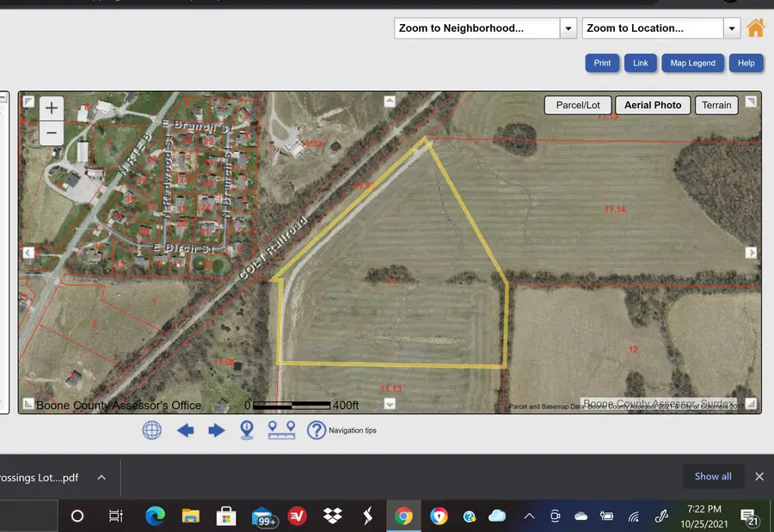Click the question mark Navigation tips icon
774x532 pixels.
click(x=316, y=430)
